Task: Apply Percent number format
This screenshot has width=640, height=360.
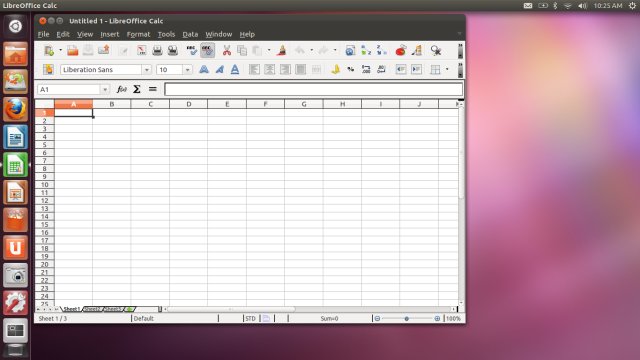Action: point(351,69)
